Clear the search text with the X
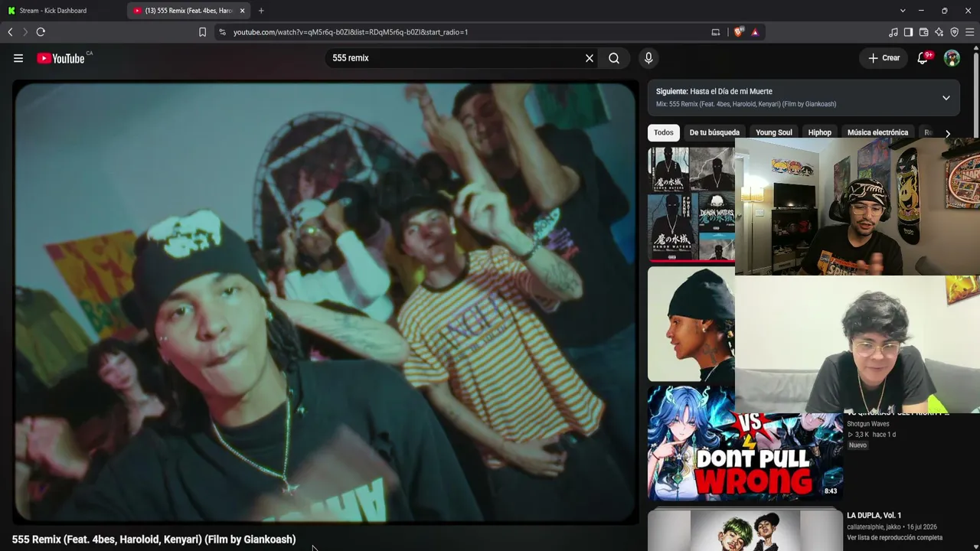Image resolution: width=980 pixels, height=551 pixels. (590, 58)
